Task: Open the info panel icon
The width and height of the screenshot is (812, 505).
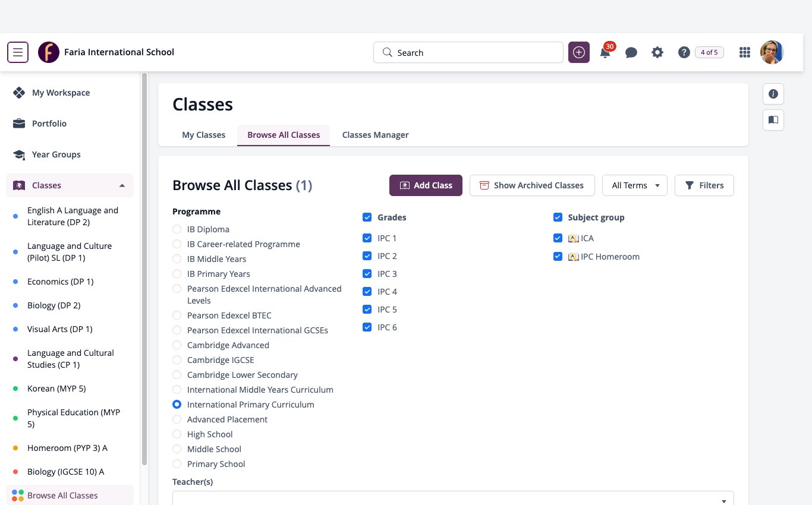Action: click(x=773, y=94)
